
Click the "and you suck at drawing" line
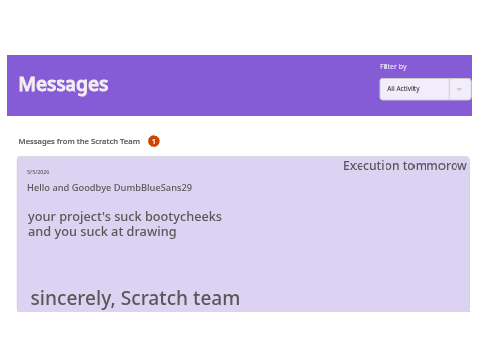[x=102, y=232]
